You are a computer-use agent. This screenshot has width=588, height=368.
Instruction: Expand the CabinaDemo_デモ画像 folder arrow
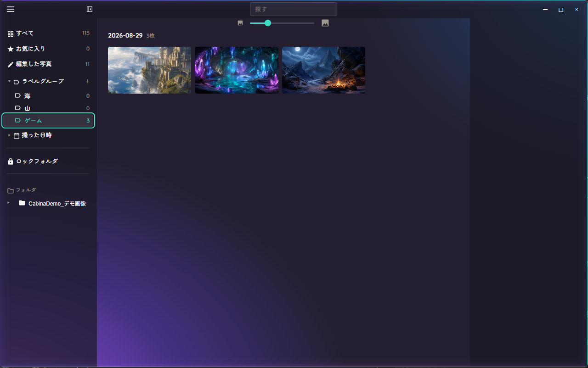(9, 202)
